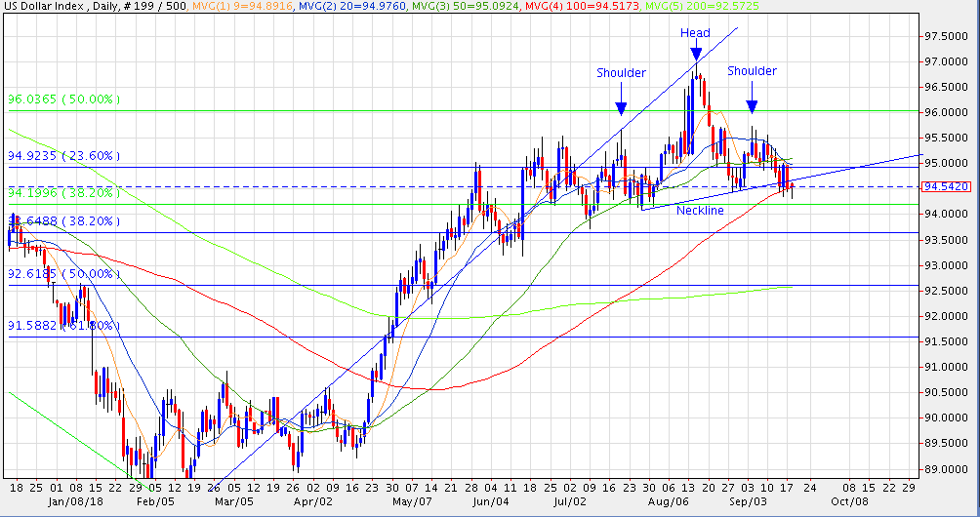This screenshot has height=517, width=980.
Task: Click the 89.0000 price axis label
Action: point(947,469)
